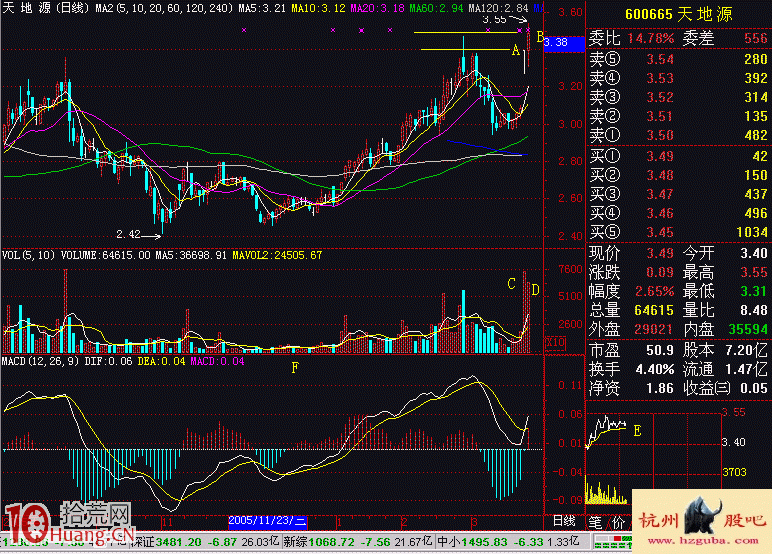Select the 卖① ask row at 3.50
Viewport: 772px width, 554px height.
[x=678, y=135]
